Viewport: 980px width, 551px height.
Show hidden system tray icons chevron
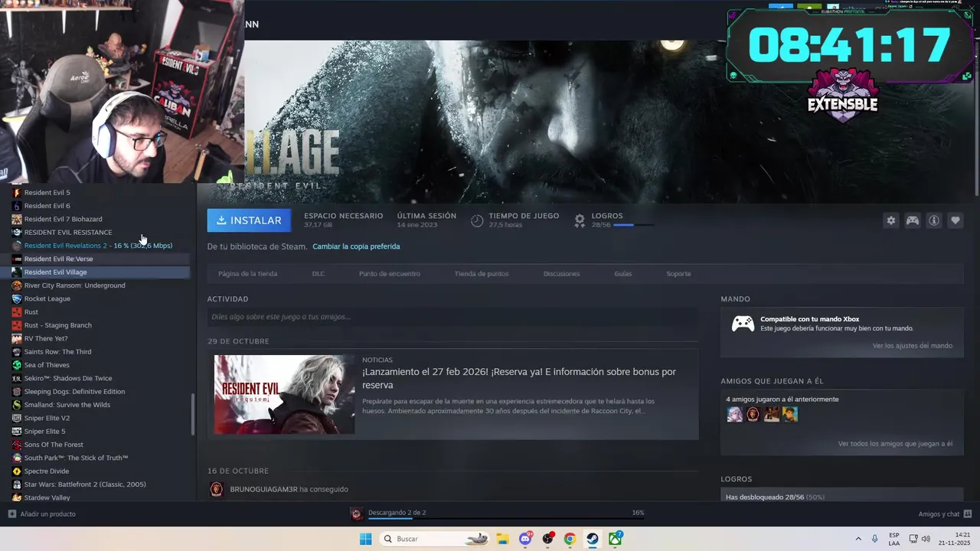tap(857, 539)
